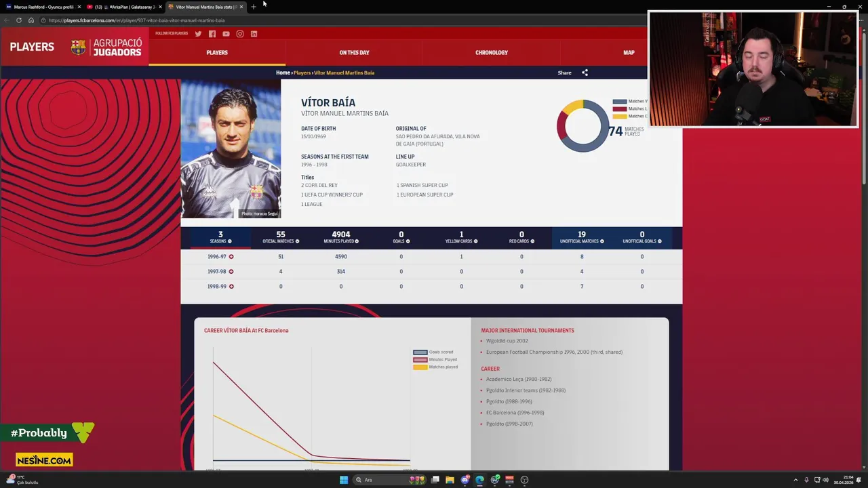868x488 pixels.
Task: Open FC Barcelona Twitter link
Action: click(198, 34)
